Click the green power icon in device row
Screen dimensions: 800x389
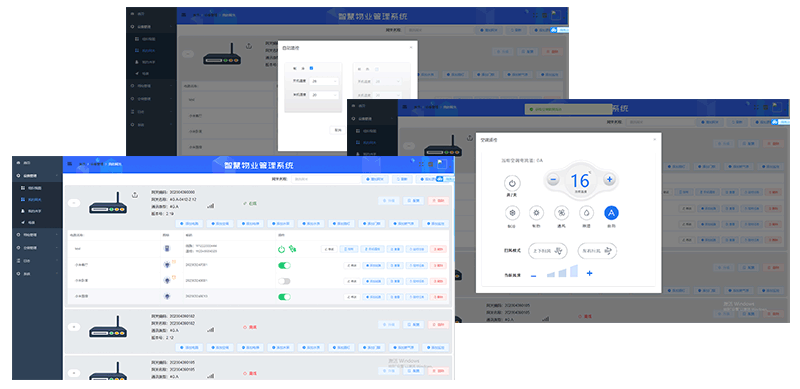click(x=281, y=249)
